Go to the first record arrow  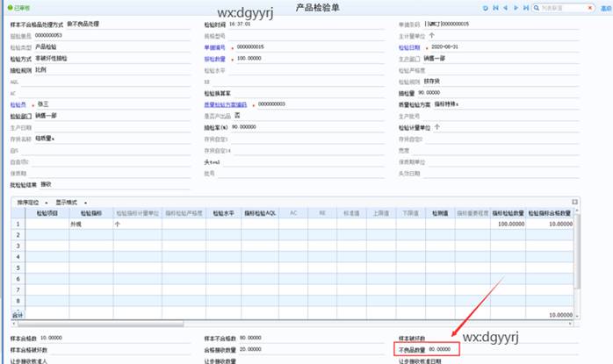click(x=495, y=7)
